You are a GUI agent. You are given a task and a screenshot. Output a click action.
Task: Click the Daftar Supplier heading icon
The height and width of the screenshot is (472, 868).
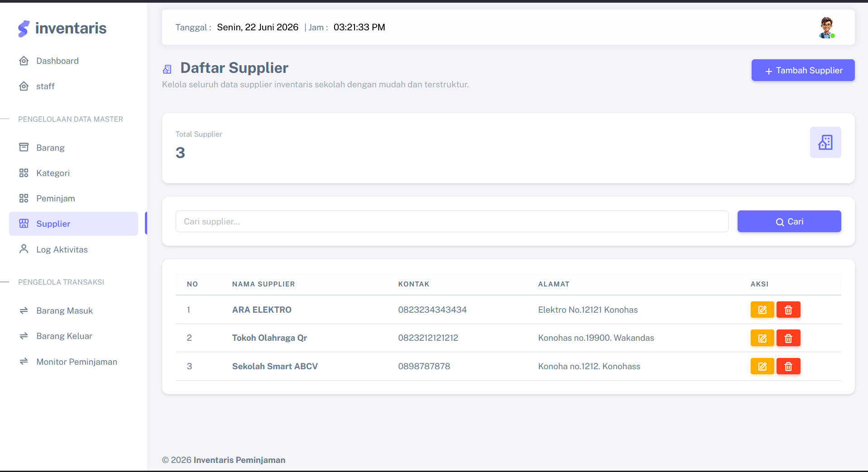point(168,69)
